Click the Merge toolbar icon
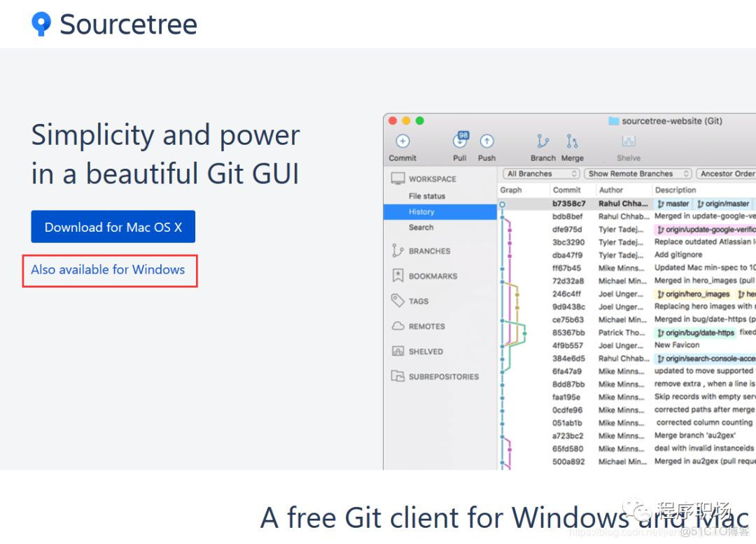The image size is (756, 544). pos(572,141)
